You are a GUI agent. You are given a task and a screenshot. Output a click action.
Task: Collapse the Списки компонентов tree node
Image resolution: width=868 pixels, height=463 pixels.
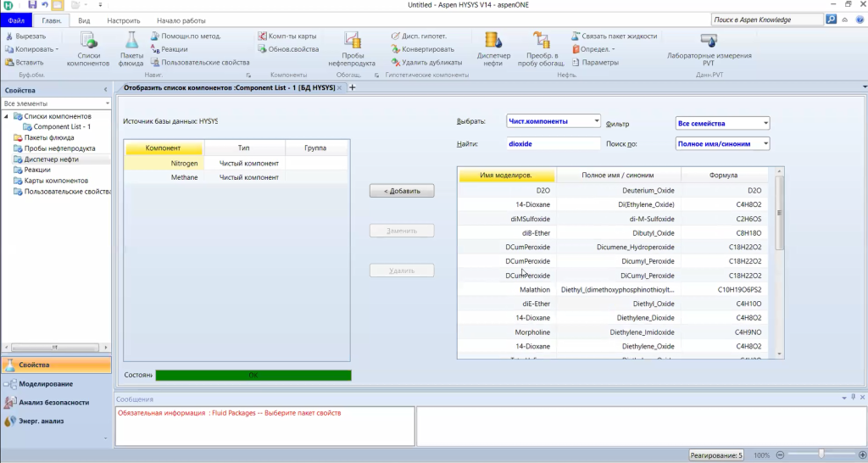pos(7,116)
